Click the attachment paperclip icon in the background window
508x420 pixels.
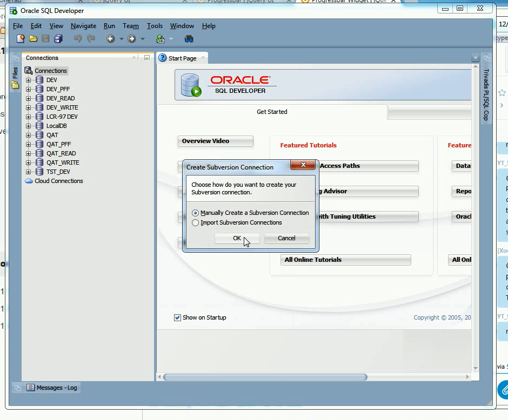tap(504, 390)
